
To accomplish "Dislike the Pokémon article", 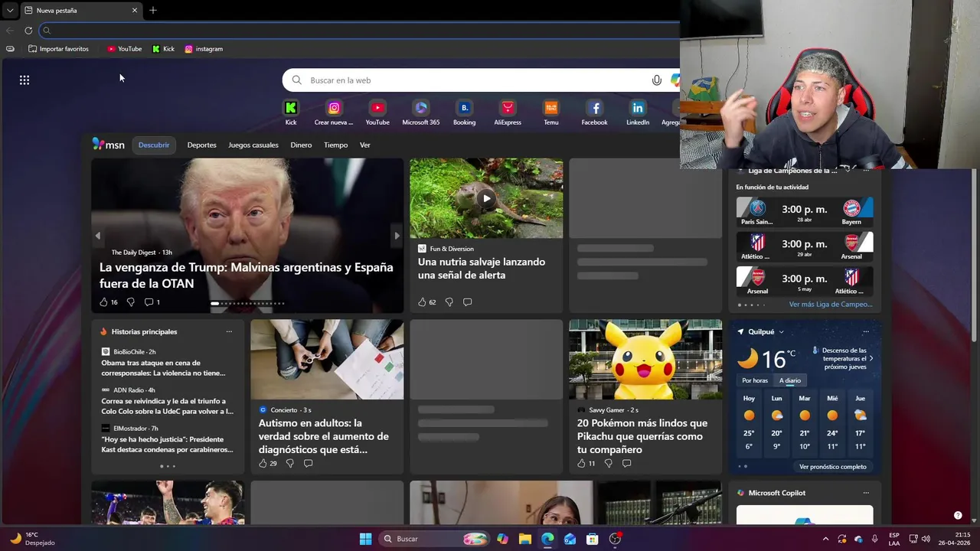I will point(608,463).
